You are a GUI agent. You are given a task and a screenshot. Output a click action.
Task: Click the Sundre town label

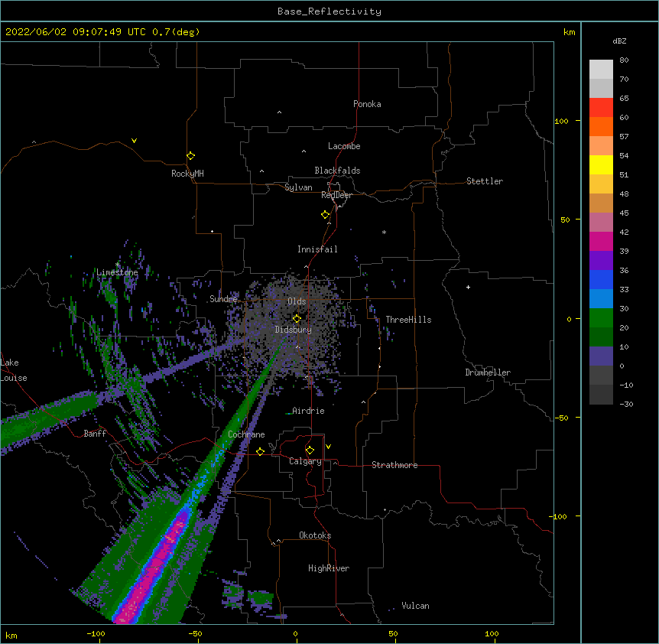coord(223,299)
